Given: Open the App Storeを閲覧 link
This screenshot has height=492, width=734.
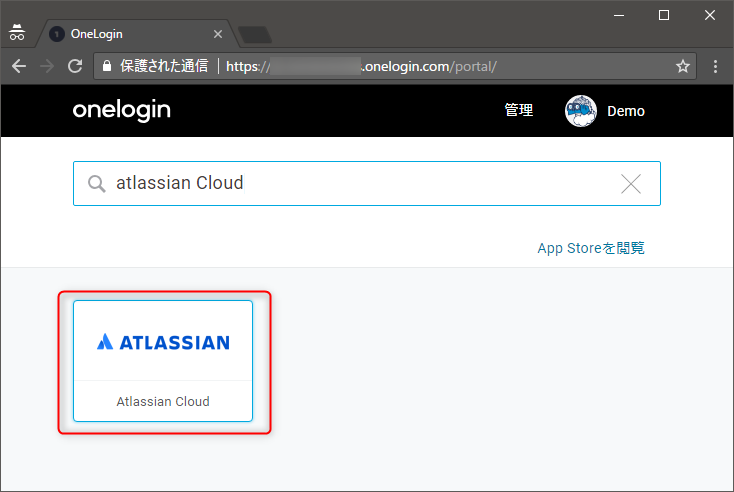Looking at the screenshot, I should point(591,248).
